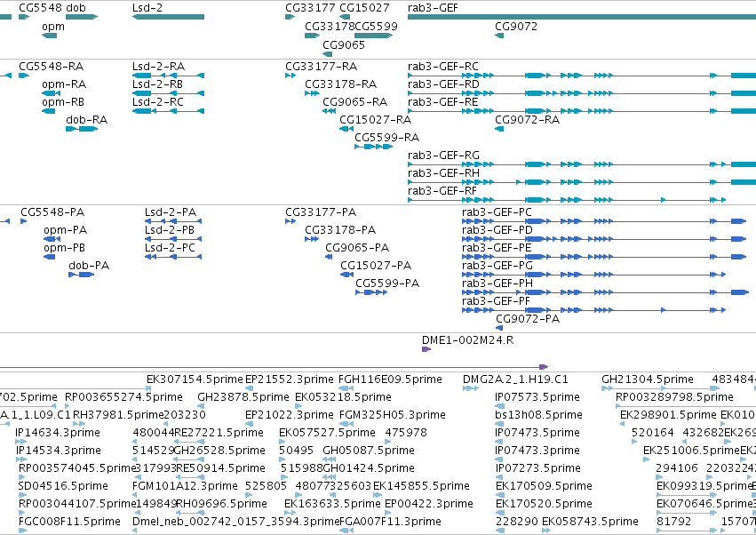Image resolution: width=756 pixels, height=535 pixels.
Task: Select the rab3-GEF-RD transcript
Action: (x=443, y=84)
